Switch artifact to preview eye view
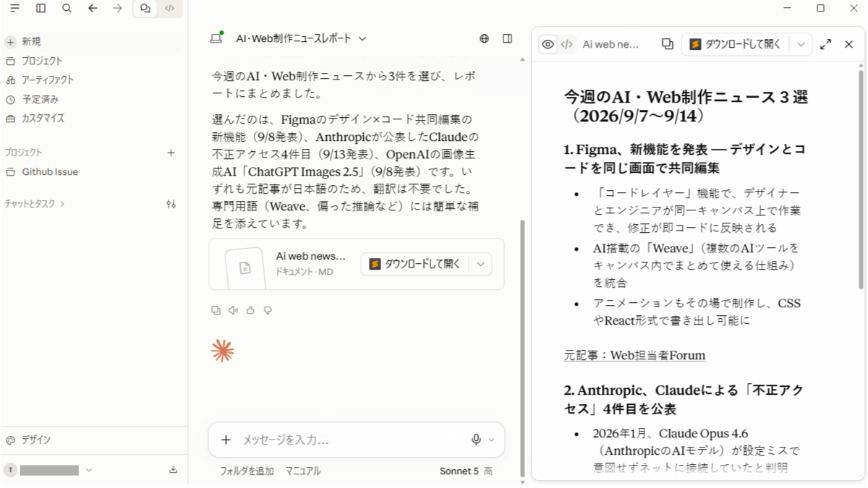This screenshot has width=868, height=488. 548,44
